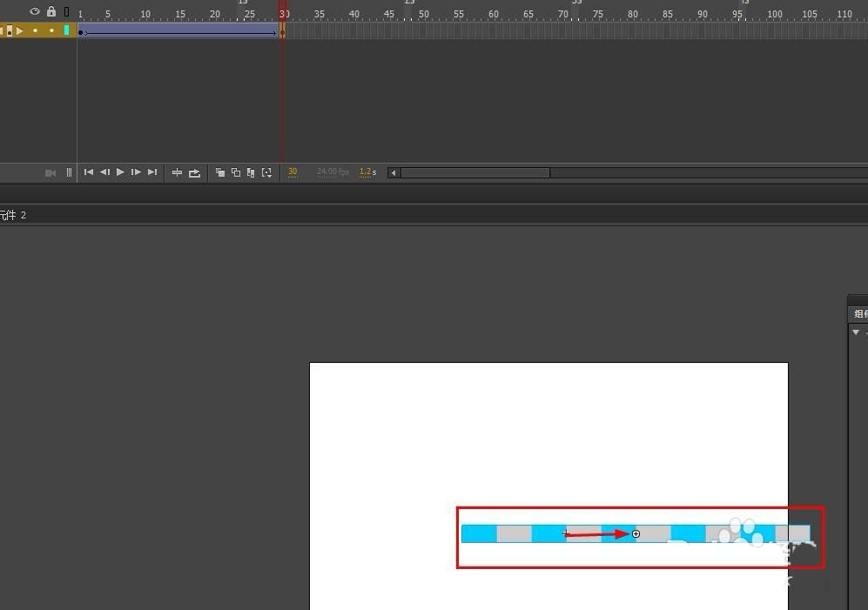Open the modify markers dropdown

click(266, 172)
